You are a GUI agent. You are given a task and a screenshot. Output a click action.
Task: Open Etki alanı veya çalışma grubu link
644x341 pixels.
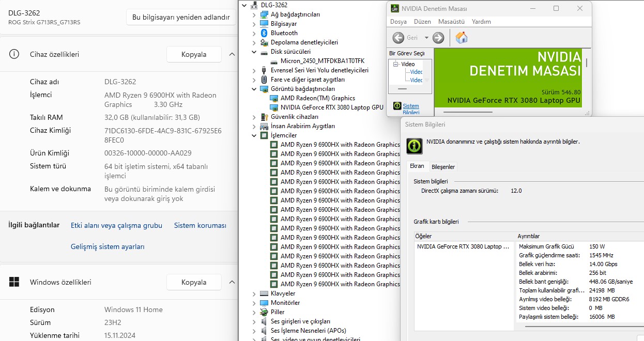116,225
